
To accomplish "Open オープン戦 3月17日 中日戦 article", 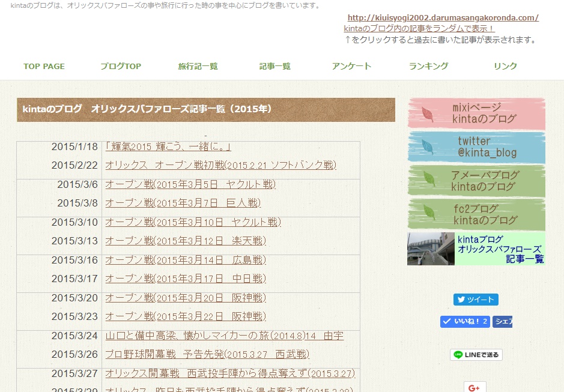I will click(186, 279).
